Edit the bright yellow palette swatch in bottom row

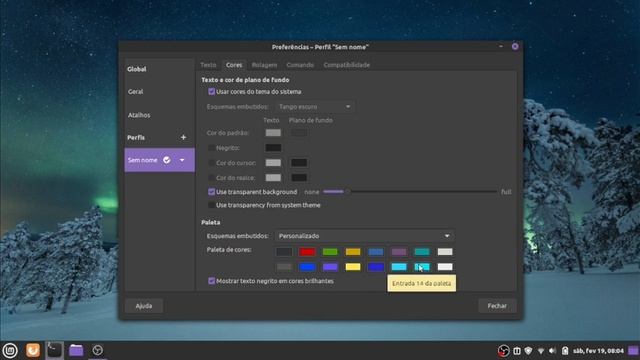pyautogui.click(x=353, y=267)
